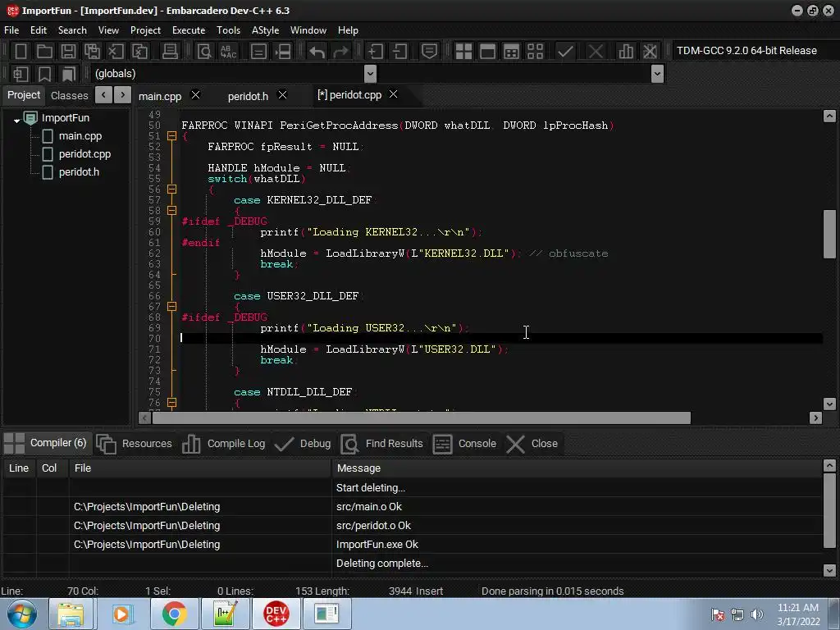The height and width of the screenshot is (630, 840).
Task: Click the Profile bar-chart toolbar icon
Action: [x=626, y=52]
